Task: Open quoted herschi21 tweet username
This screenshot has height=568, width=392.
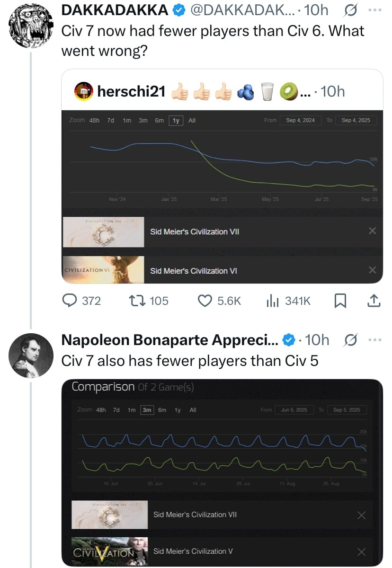Action: tap(131, 91)
